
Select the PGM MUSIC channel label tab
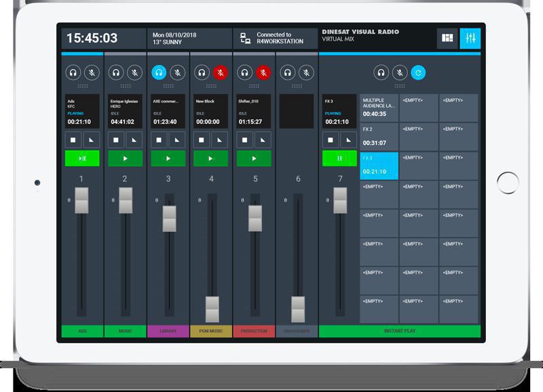[x=211, y=332]
